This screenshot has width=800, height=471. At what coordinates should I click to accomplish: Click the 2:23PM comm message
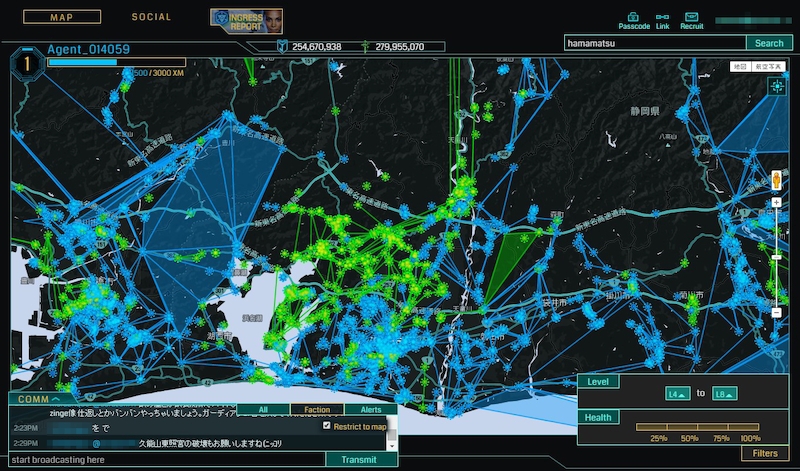click(x=197, y=429)
